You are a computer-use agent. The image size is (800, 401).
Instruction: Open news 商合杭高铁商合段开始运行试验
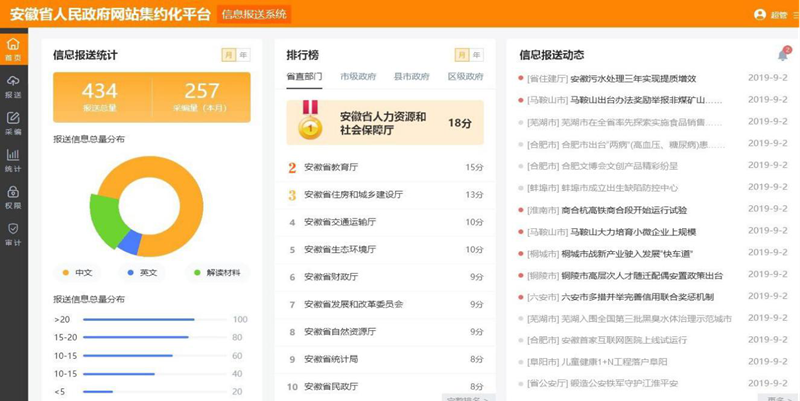pyautogui.click(x=624, y=210)
